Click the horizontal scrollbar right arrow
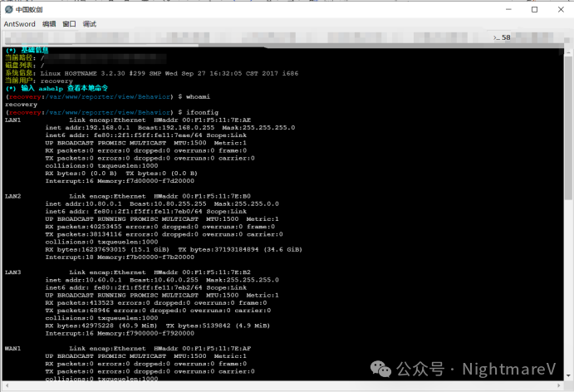 point(558,385)
